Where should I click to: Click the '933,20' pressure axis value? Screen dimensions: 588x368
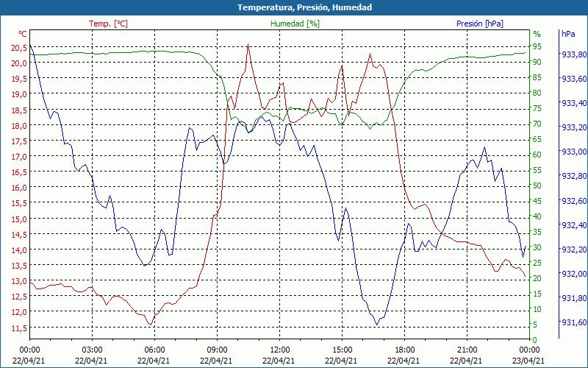[x=574, y=127]
